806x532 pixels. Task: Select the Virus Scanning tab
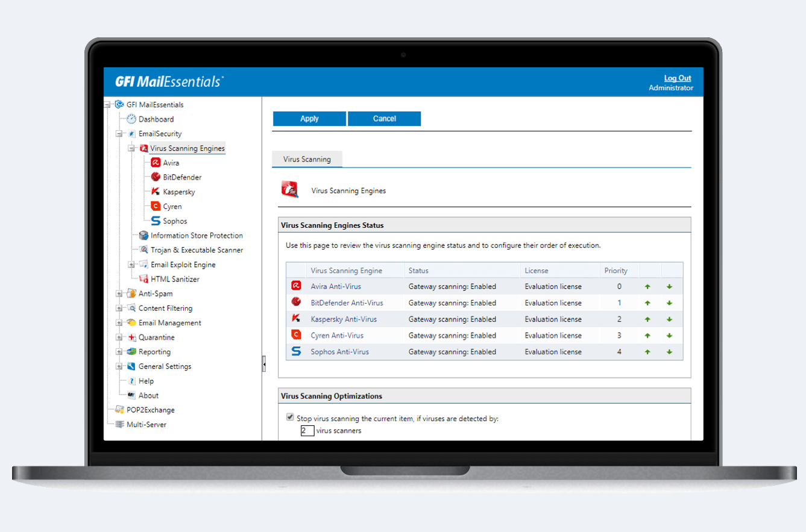click(307, 159)
